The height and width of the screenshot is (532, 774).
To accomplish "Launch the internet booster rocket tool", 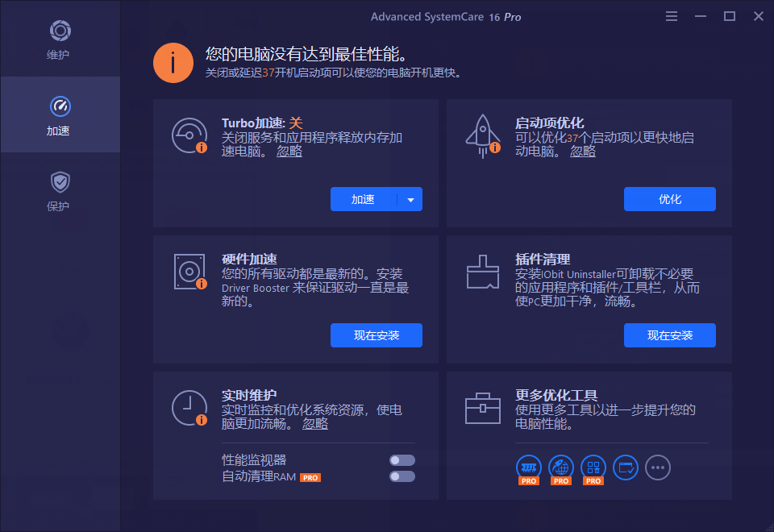I will pyautogui.click(x=560, y=468).
